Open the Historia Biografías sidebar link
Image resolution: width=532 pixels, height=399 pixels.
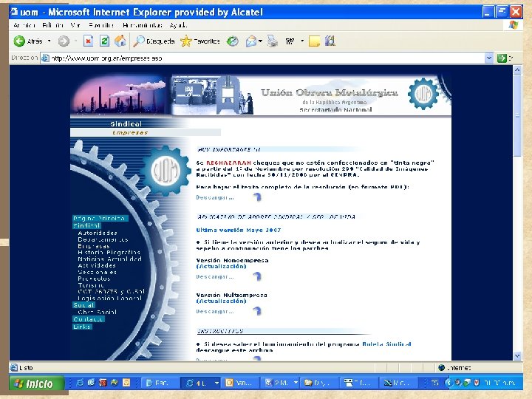[x=109, y=252]
